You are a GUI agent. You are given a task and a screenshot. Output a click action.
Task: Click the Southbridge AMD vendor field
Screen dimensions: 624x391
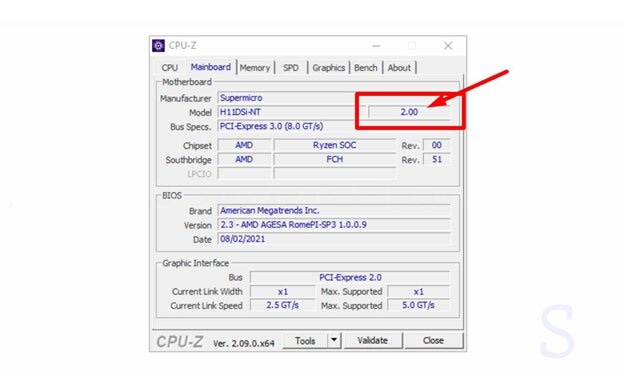coord(244,160)
